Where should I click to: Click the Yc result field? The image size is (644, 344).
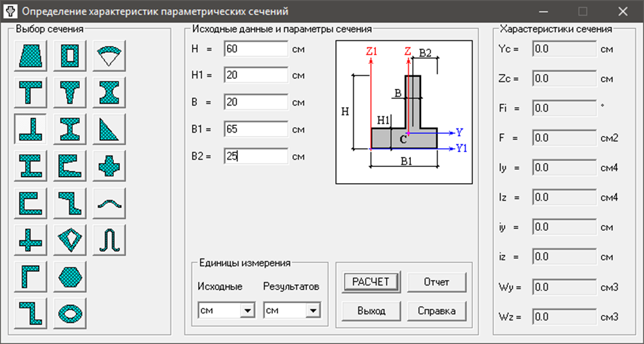[x=565, y=49]
